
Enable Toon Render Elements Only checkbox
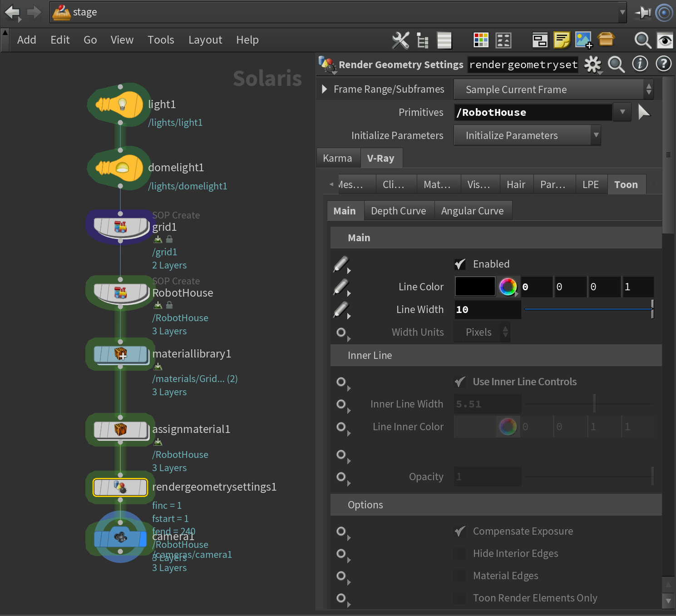[x=460, y=598]
